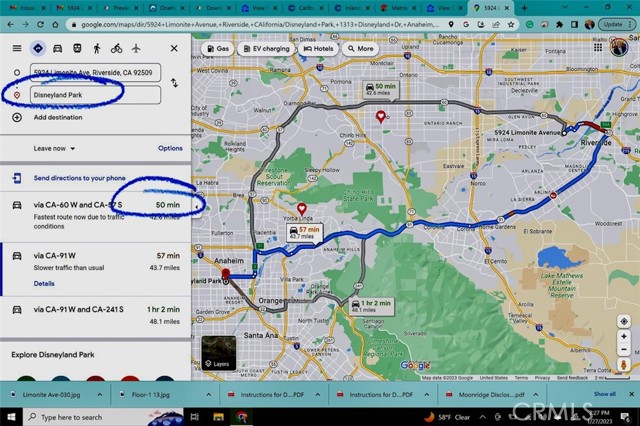Select walking travel mode

pyautogui.click(x=97, y=48)
